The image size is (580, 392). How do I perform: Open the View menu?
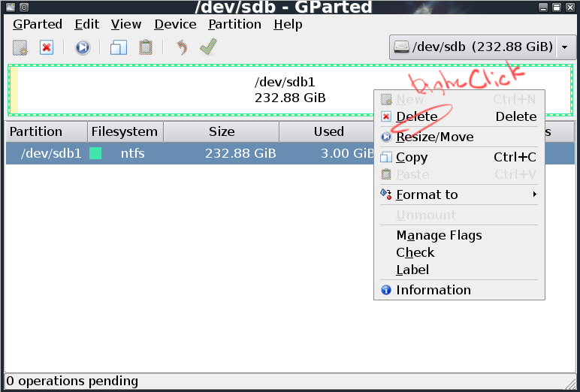pos(125,25)
